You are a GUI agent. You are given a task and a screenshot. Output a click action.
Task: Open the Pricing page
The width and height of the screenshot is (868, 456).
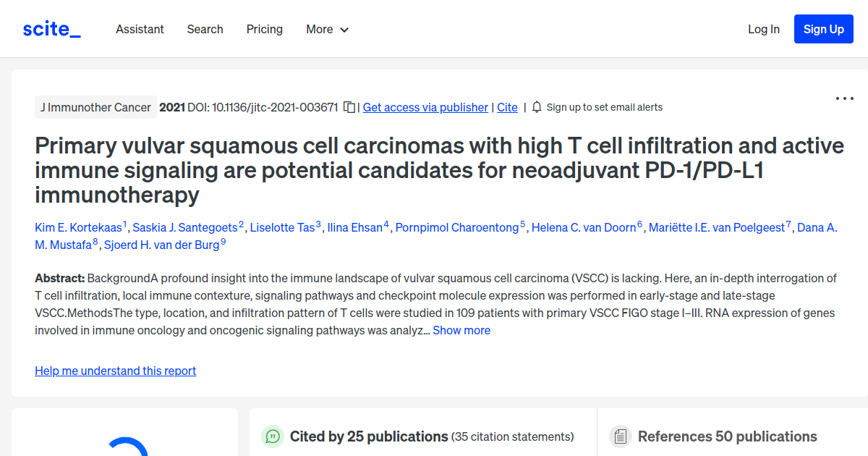pos(264,29)
